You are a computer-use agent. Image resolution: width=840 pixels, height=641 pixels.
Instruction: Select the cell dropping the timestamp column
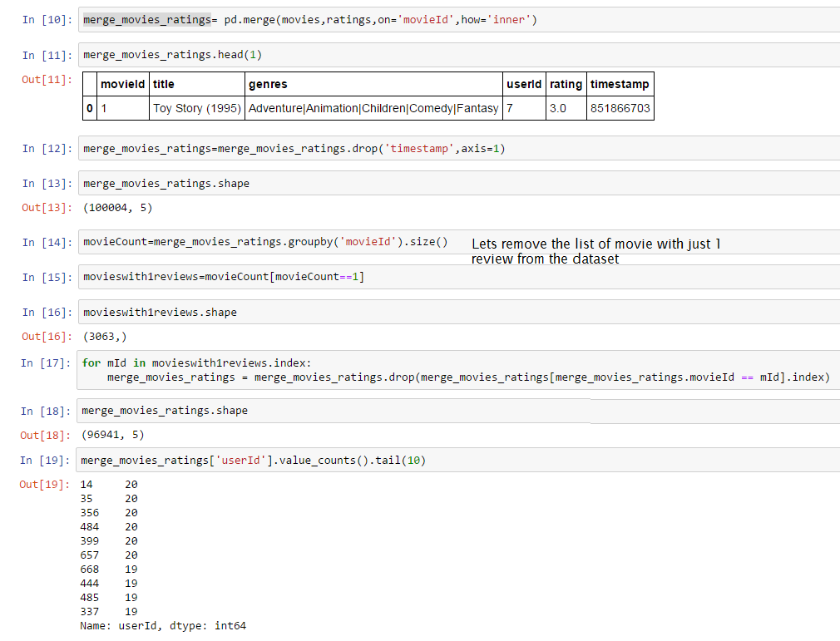457,149
